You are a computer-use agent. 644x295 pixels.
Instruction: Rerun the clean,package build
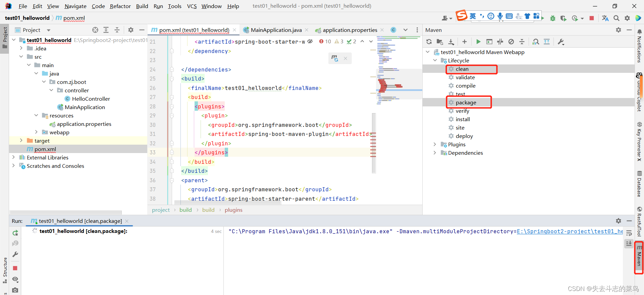pos(15,233)
